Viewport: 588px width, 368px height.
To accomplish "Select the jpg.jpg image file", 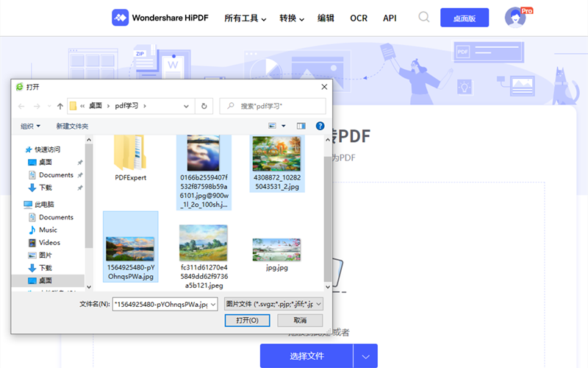I will click(x=277, y=255).
